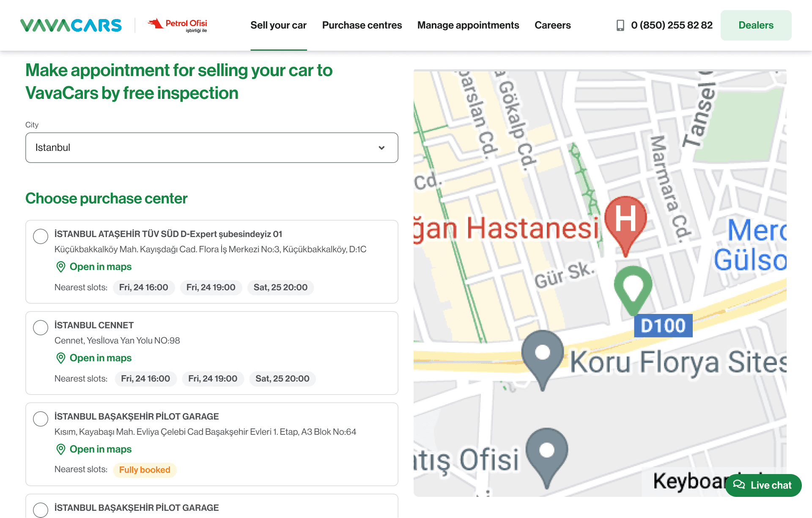
Task: Go to Purchase centres page
Action: coord(362,25)
